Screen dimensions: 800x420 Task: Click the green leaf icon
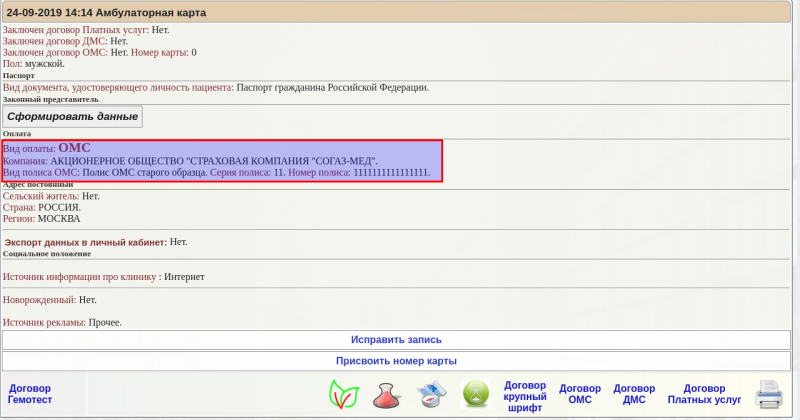tap(343, 394)
